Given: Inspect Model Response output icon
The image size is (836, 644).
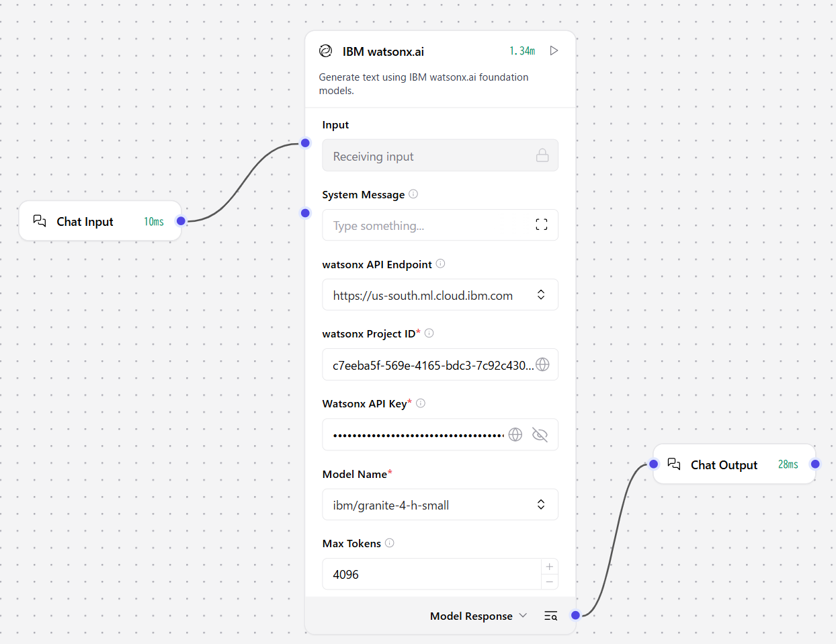Looking at the screenshot, I should coord(551,616).
